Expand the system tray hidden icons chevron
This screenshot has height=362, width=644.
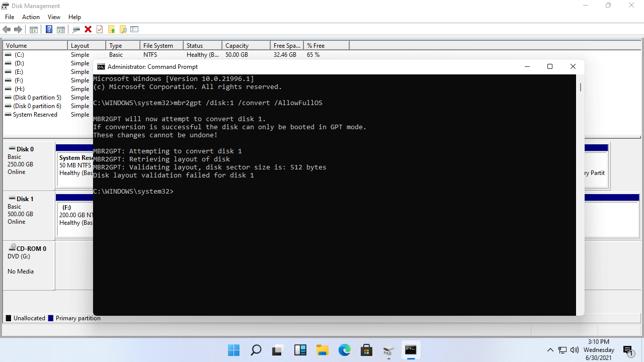(x=550, y=350)
